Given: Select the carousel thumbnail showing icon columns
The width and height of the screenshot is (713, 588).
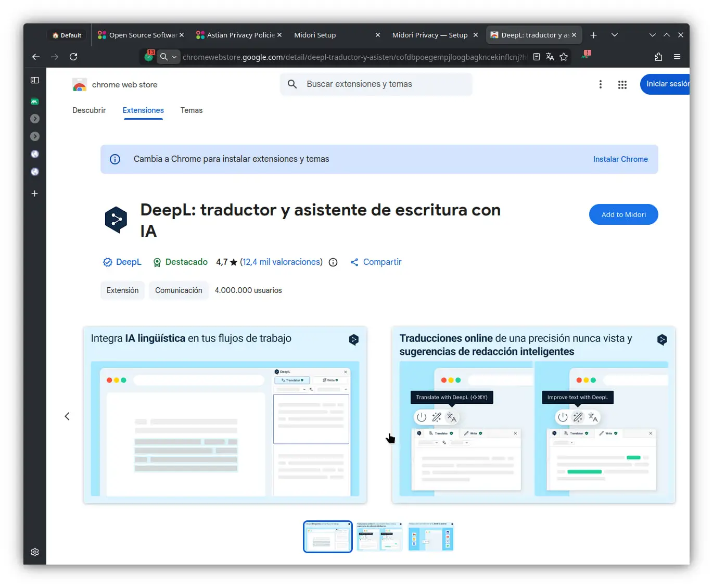Looking at the screenshot, I should click(431, 536).
